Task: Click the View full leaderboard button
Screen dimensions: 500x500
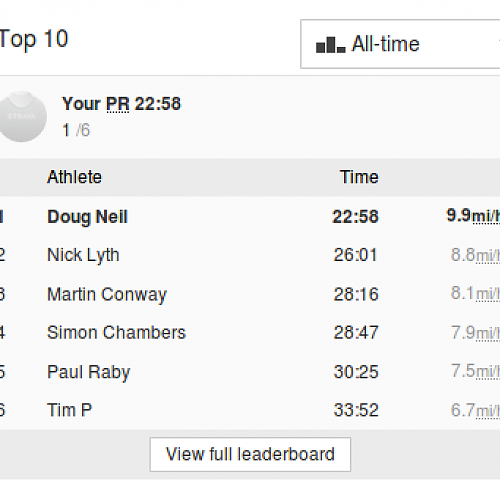Action: click(x=250, y=454)
